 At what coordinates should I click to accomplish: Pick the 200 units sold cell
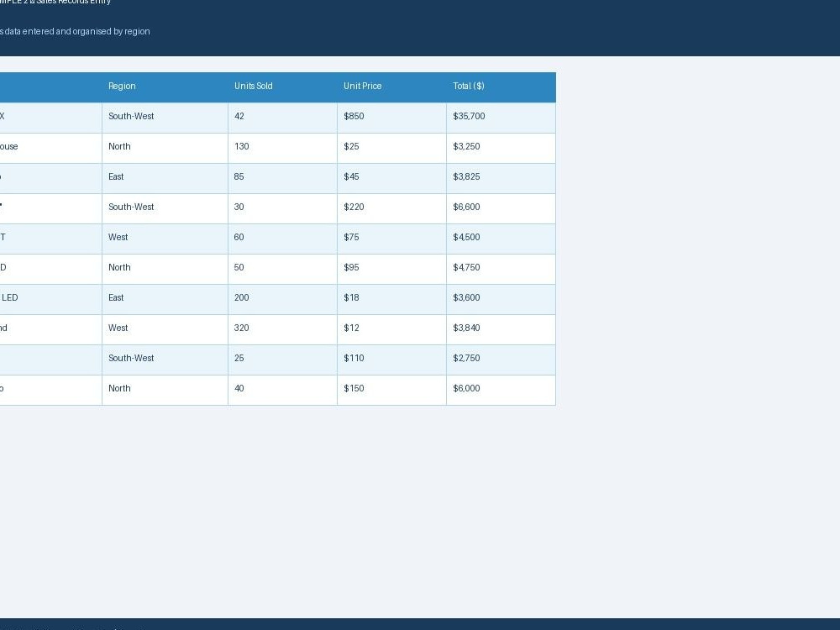(x=283, y=300)
